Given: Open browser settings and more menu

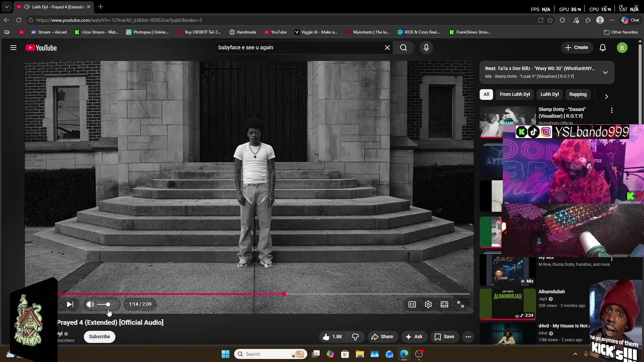Looking at the screenshot, I should 612,20.
